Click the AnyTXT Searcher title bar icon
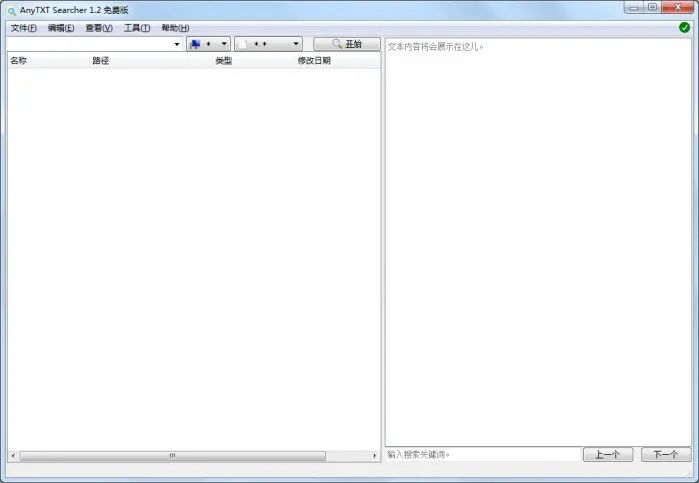Image resolution: width=699 pixels, height=483 pixels. [12, 11]
